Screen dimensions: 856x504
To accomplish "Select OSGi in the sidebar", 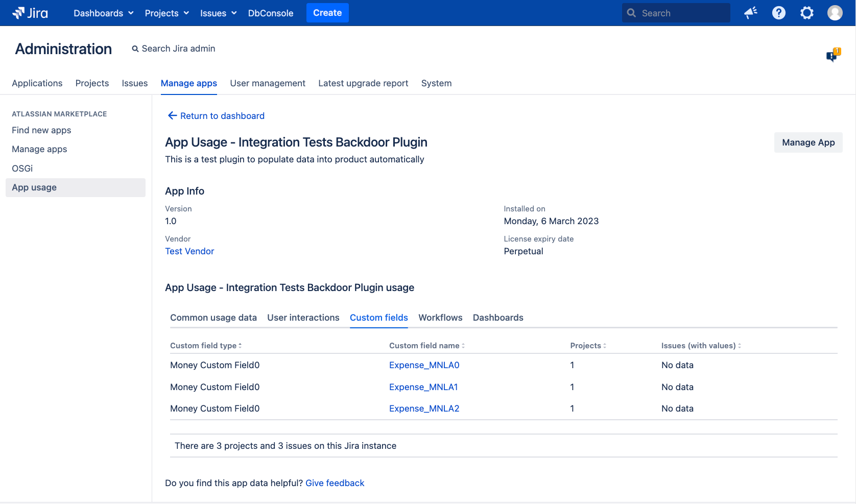I will coord(22,169).
